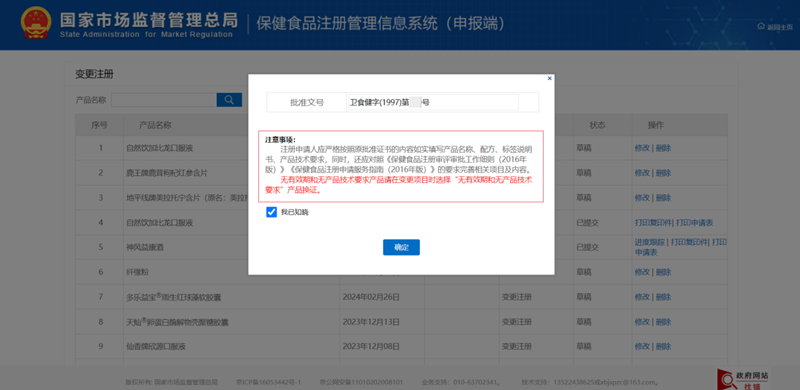
Task: Click product name 鹿王牌鹿茸枸杞红参含片
Action: pos(167,173)
